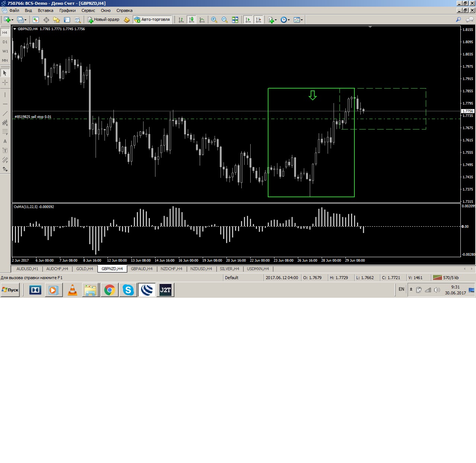The height and width of the screenshot is (463, 476).
Task: Click the search magnifier at toolbar right
Action: click(458, 20)
